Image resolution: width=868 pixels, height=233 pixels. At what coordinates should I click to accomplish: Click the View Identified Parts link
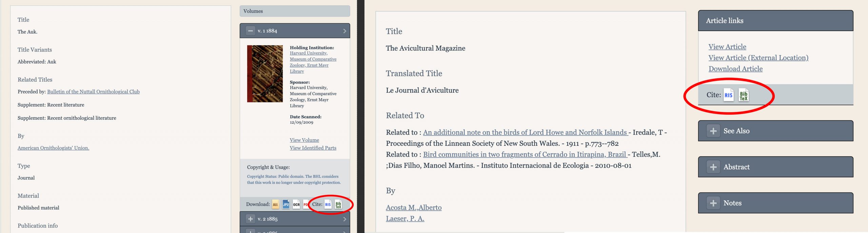pos(313,148)
